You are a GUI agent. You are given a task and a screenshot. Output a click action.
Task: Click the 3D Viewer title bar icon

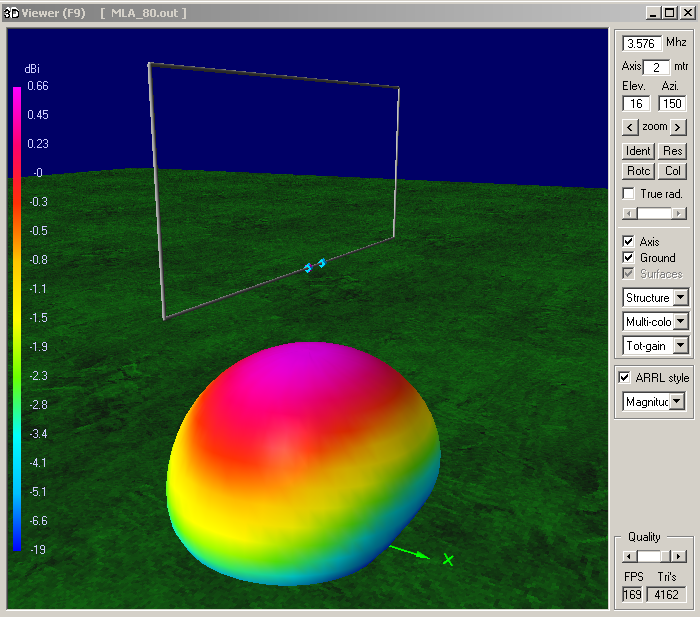[x=11, y=13]
